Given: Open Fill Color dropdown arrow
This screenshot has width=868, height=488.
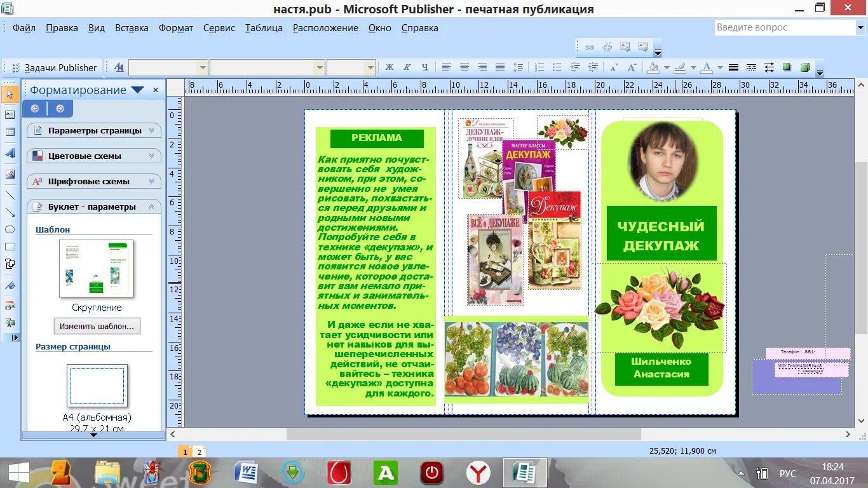Looking at the screenshot, I should pyautogui.click(x=667, y=67).
